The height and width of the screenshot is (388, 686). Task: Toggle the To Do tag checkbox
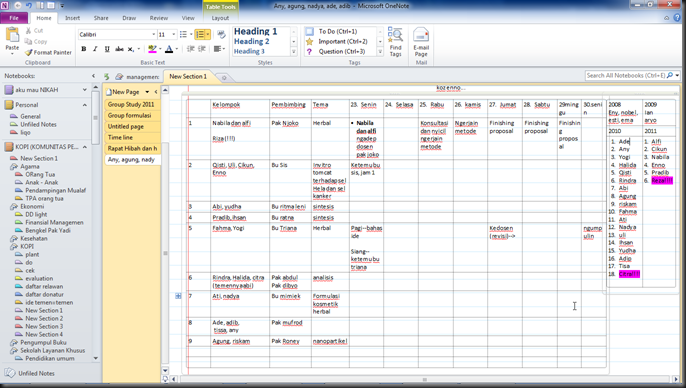point(309,31)
